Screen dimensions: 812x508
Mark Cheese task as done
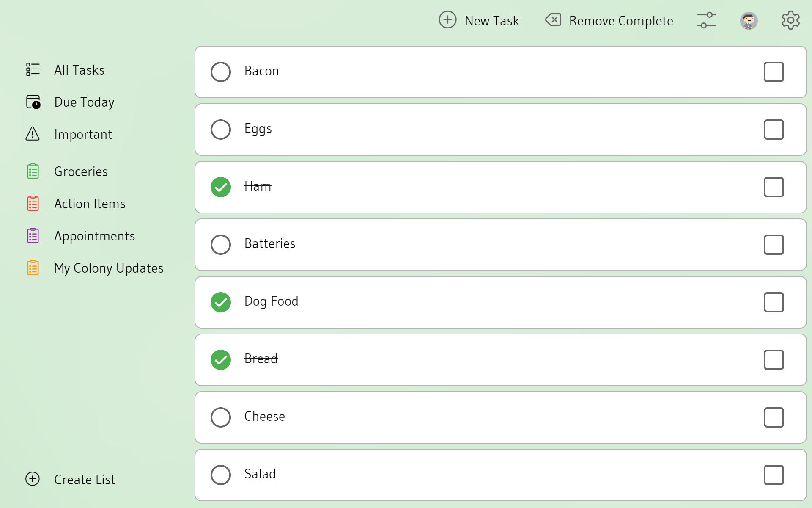click(221, 417)
